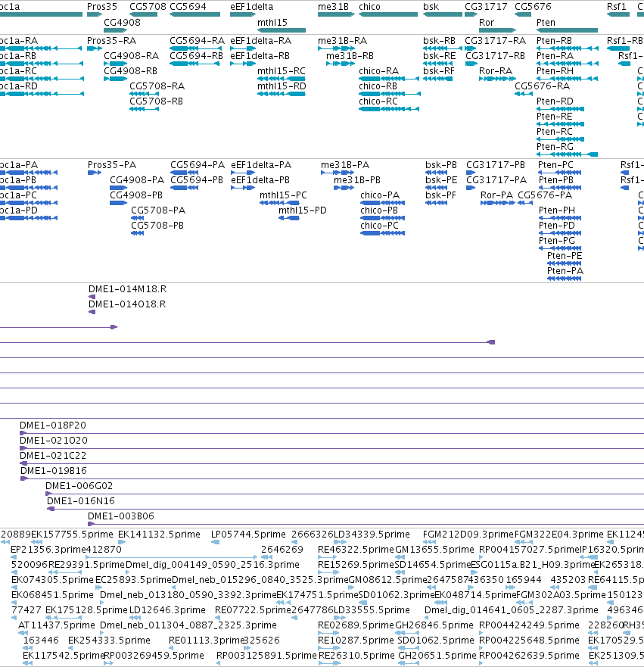Select the Ror-PA protein label

pos(496,195)
